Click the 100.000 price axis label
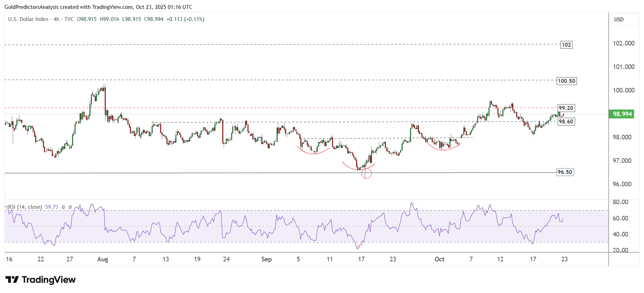 click(623, 90)
